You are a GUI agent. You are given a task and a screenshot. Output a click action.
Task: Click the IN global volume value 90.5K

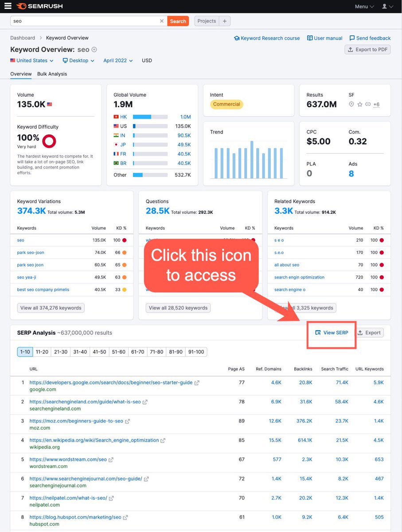point(184,135)
